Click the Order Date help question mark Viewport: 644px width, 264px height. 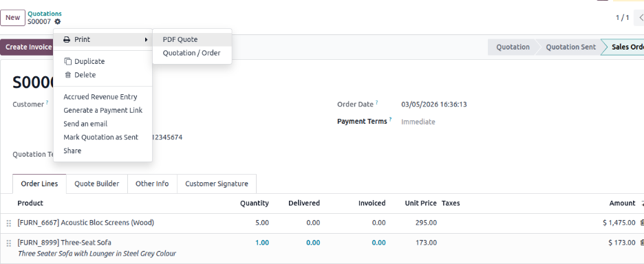(x=376, y=102)
